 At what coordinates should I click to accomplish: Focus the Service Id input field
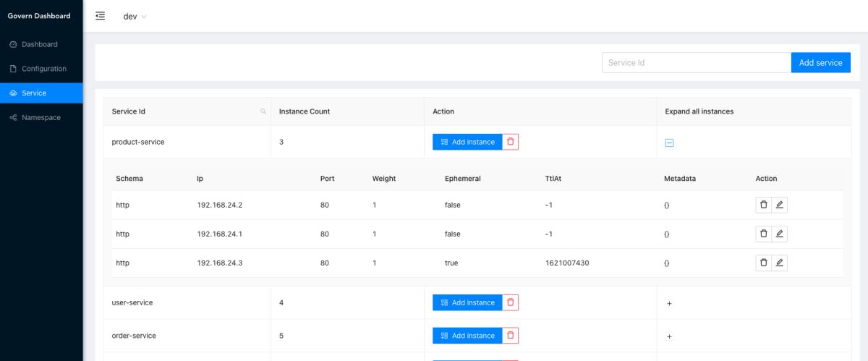tap(696, 63)
